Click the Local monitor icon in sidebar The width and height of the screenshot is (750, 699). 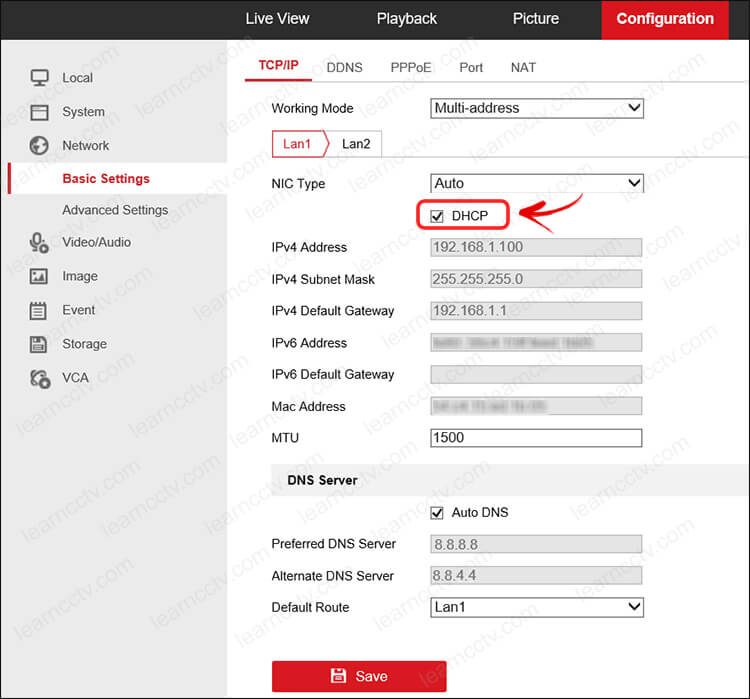click(39, 78)
